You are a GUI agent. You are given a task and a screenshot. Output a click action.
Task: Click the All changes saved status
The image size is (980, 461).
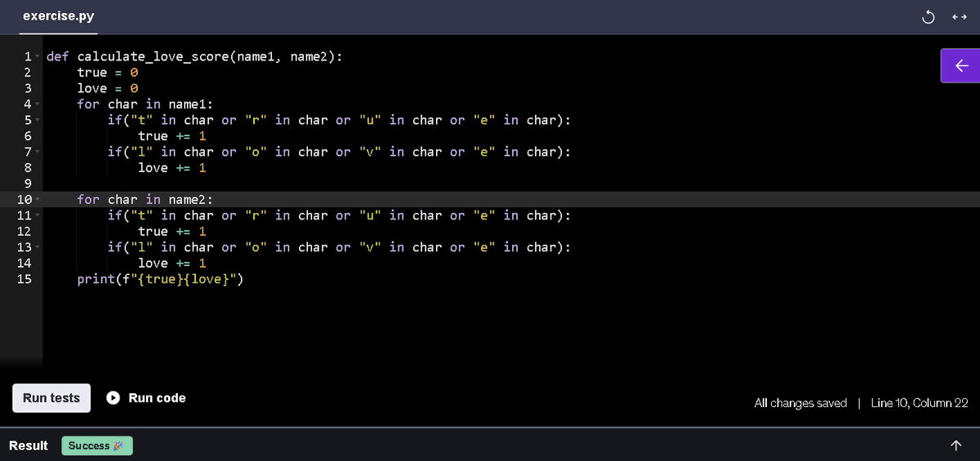[800, 403]
